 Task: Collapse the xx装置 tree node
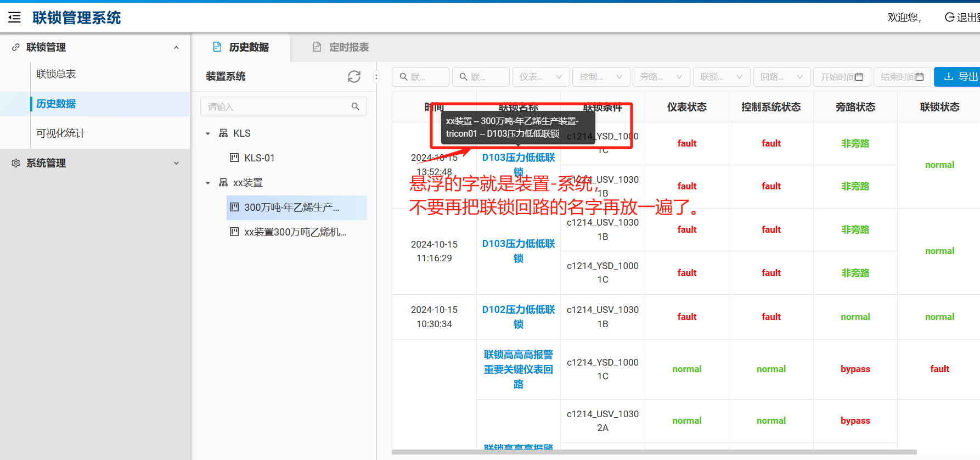point(208,183)
